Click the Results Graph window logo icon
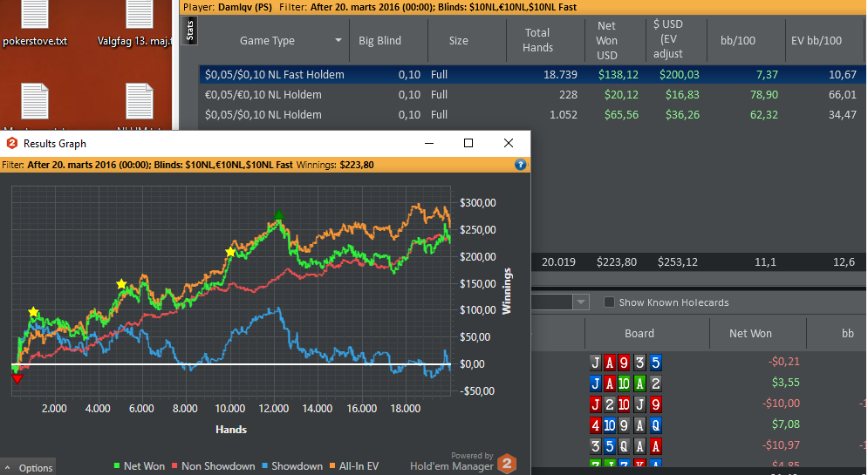 pyautogui.click(x=11, y=143)
